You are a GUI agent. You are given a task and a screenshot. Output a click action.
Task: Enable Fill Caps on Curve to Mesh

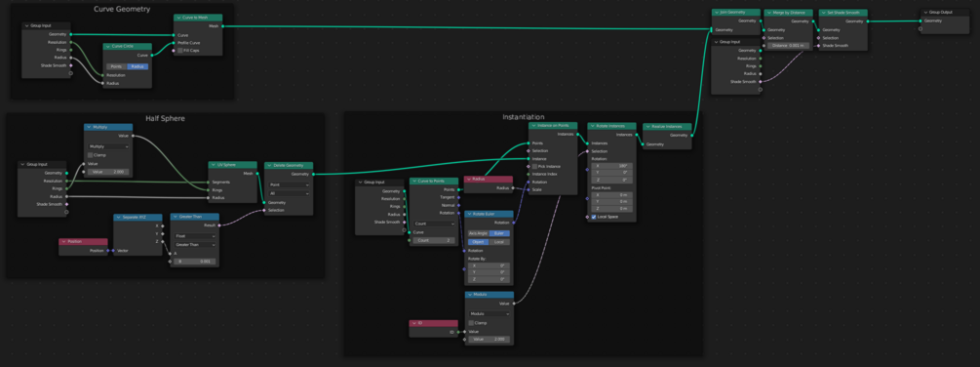pyautogui.click(x=180, y=50)
